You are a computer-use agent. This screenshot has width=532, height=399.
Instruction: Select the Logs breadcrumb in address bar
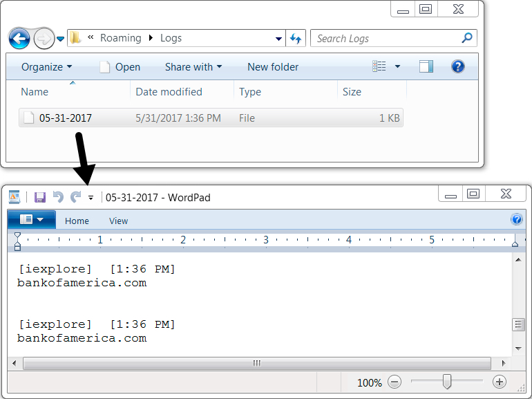click(x=171, y=38)
